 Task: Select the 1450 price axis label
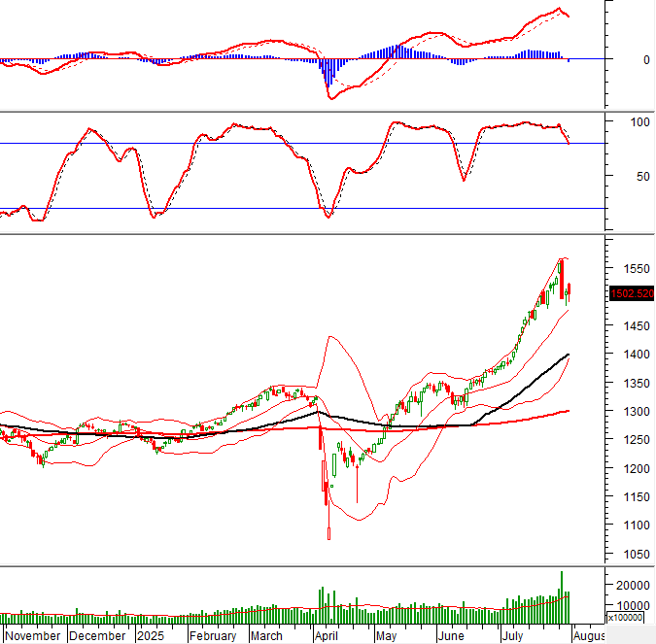coord(637,325)
